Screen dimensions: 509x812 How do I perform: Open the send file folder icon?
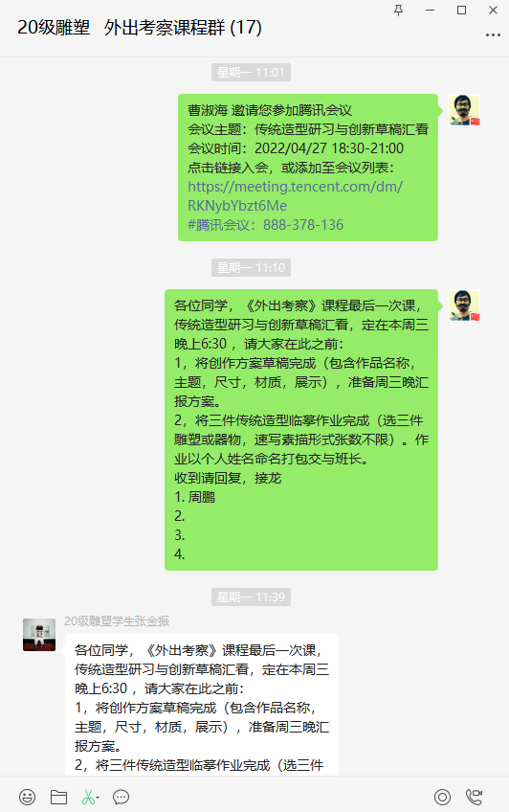(x=58, y=797)
